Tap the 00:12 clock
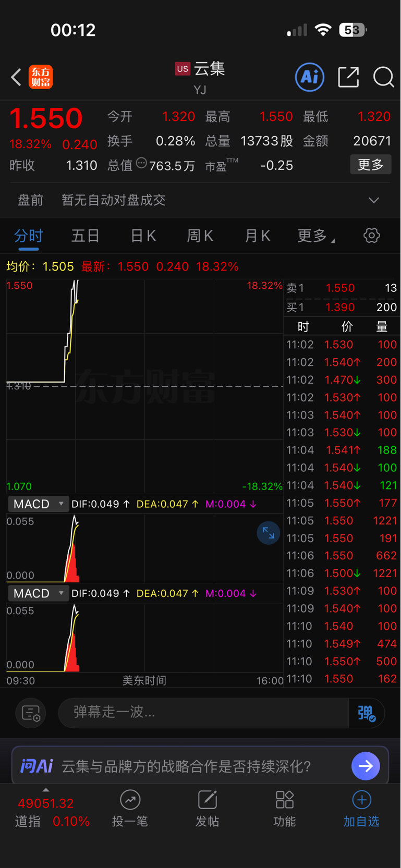Viewport: 401px width, 868px height. (x=73, y=30)
